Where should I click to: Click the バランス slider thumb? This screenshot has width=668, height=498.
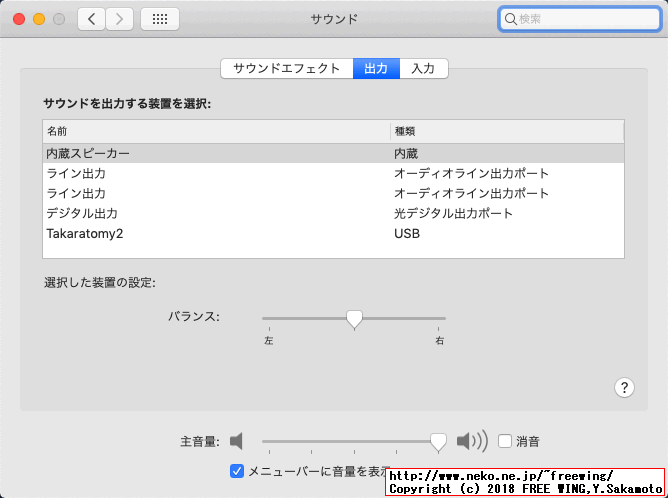[354, 319]
